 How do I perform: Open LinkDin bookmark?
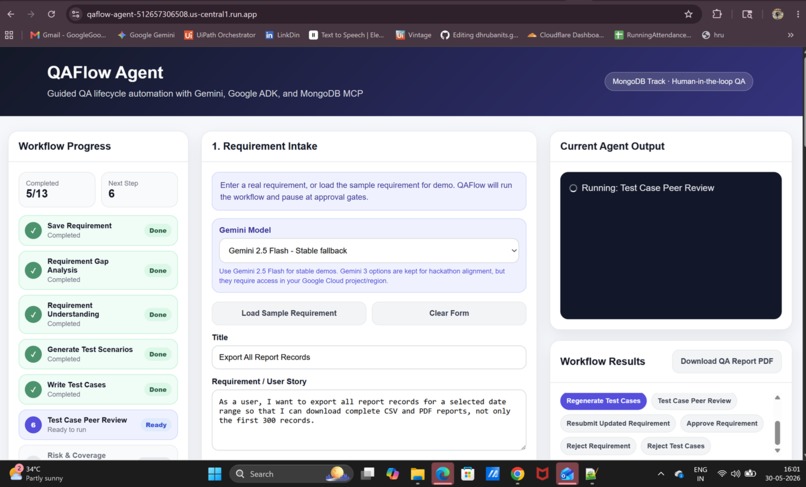pos(282,35)
